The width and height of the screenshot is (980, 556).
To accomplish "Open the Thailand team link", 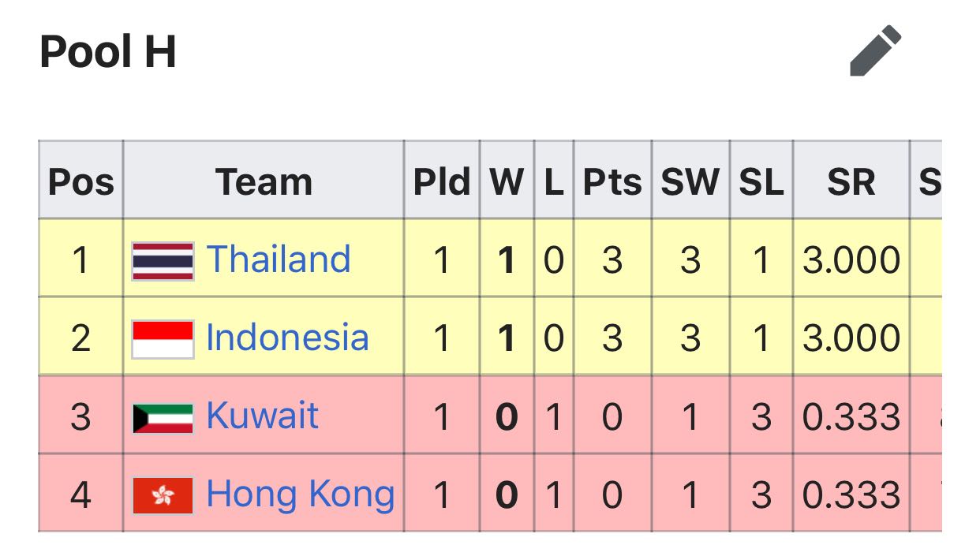I will 279,259.
